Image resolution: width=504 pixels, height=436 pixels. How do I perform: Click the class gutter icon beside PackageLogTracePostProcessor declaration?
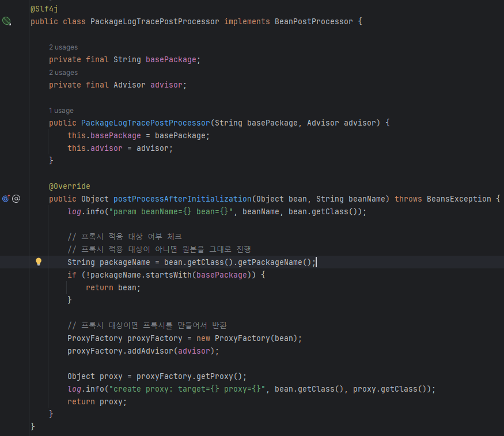(x=6, y=21)
